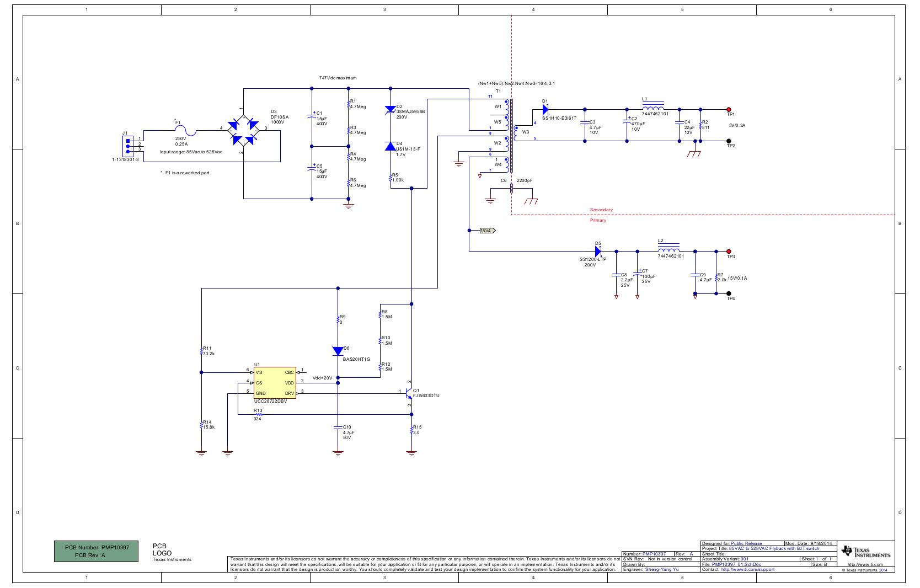The image size is (920, 588).
Task: Open the ti.com/support contact link
Action: (747, 569)
